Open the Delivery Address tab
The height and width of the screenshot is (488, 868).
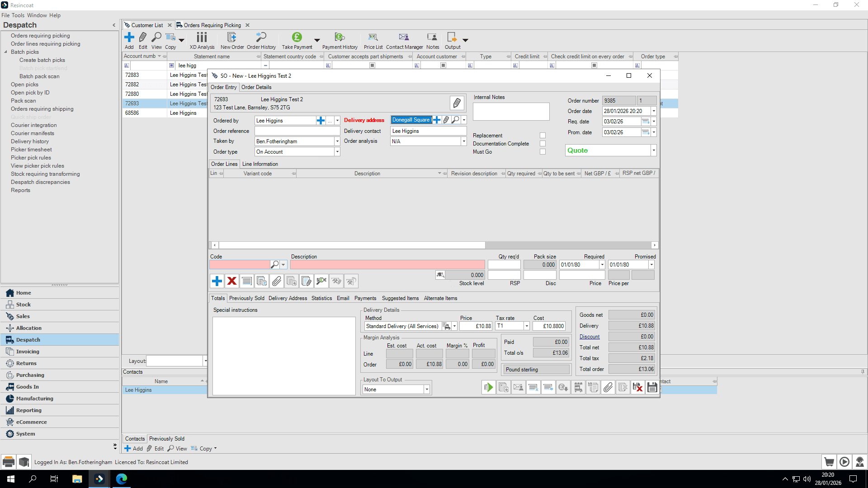288,298
